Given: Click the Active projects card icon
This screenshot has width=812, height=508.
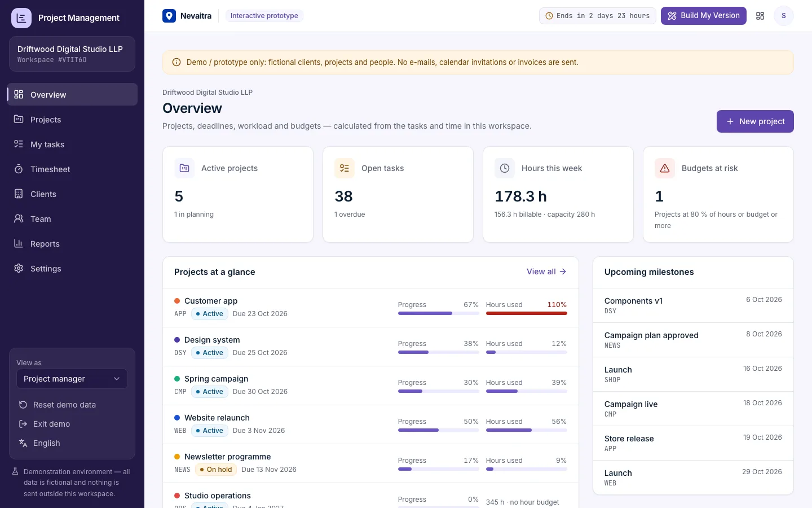Looking at the screenshot, I should pyautogui.click(x=184, y=168).
